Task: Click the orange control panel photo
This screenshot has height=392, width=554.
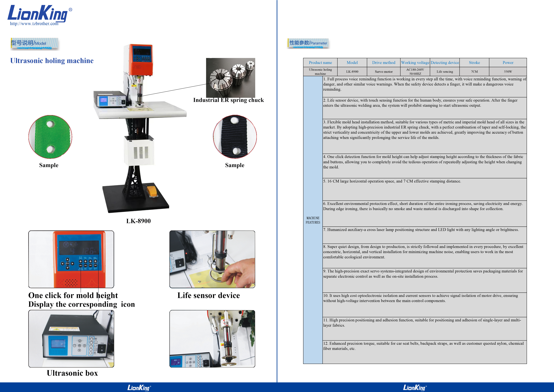Action: (x=71, y=259)
